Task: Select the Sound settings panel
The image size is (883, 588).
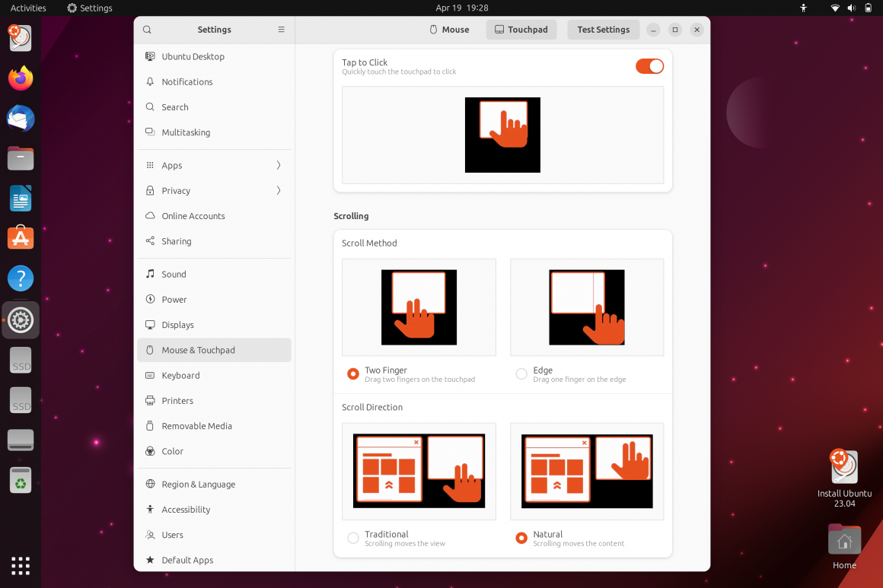Action: [x=174, y=274]
